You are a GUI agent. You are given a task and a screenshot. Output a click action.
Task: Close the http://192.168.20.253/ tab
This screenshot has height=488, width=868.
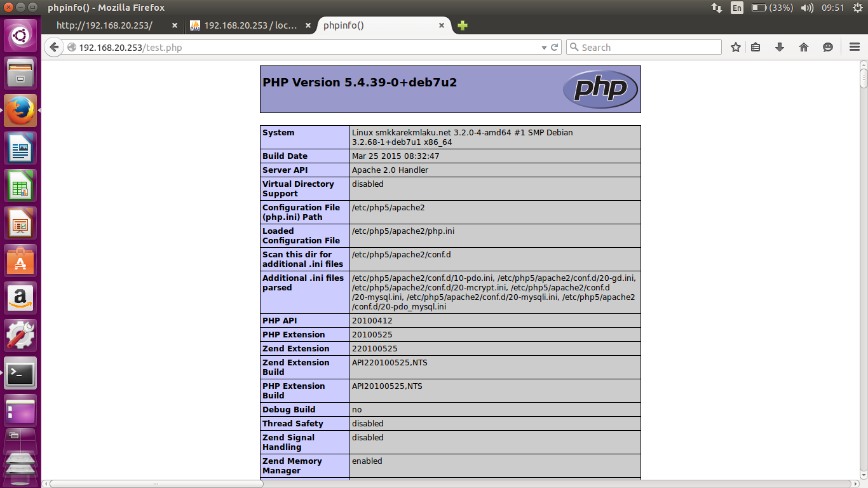point(175,25)
